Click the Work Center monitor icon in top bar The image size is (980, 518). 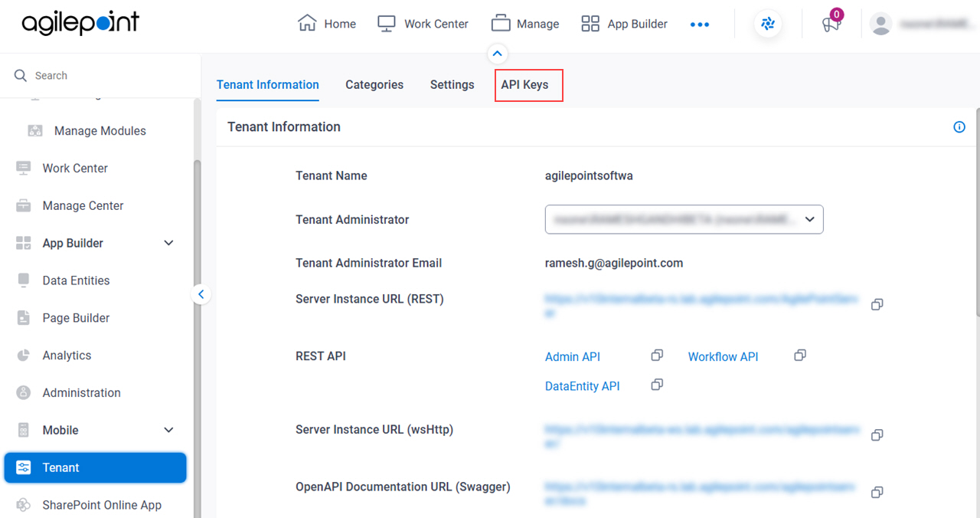(387, 24)
